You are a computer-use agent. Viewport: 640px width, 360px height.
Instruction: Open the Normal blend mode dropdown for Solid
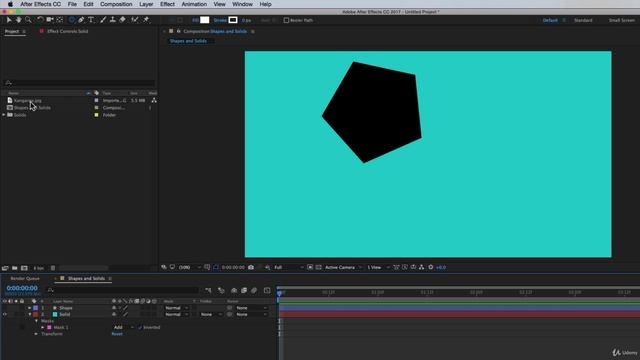(176, 314)
